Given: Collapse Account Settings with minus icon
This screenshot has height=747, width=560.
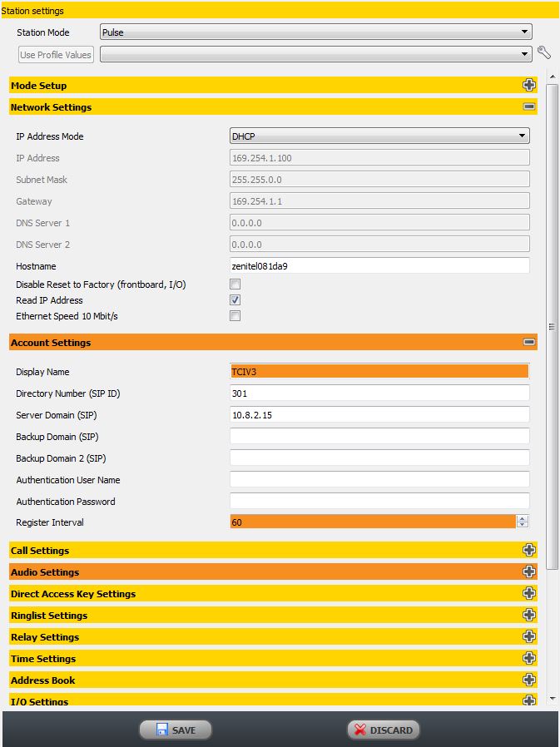Looking at the screenshot, I should click(528, 343).
